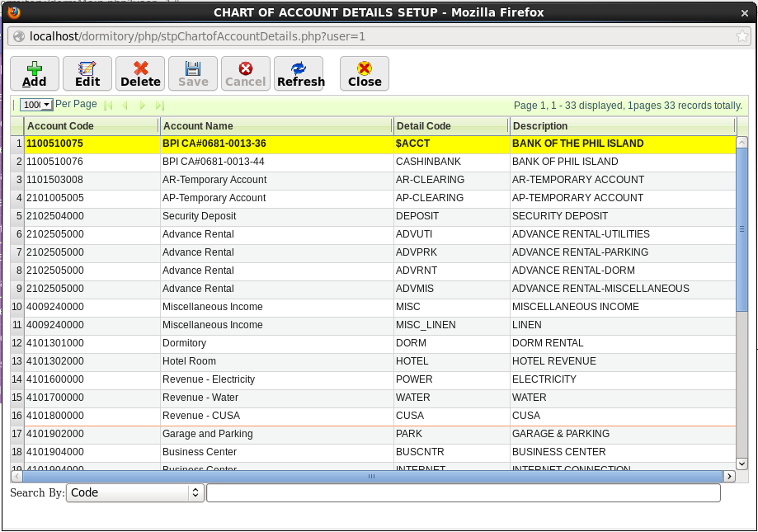Open the Per Page count dropdown
Screen dimensions: 758x532
pyautogui.click(x=36, y=105)
